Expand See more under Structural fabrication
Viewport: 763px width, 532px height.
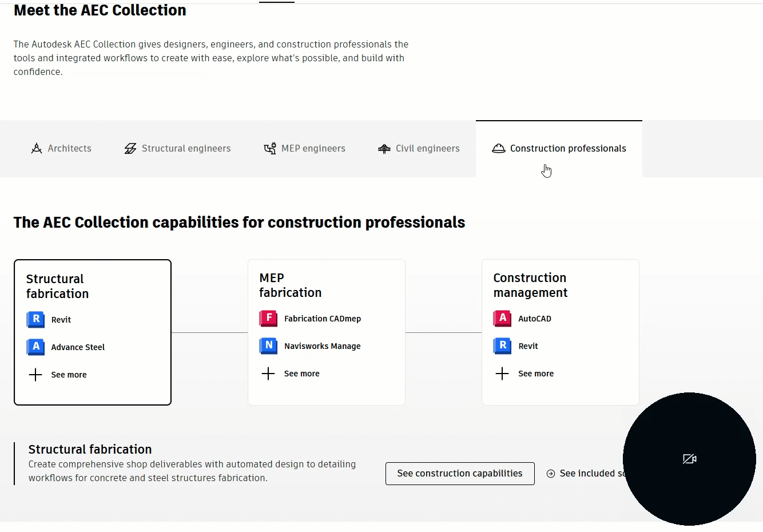click(x=58, y=375)
